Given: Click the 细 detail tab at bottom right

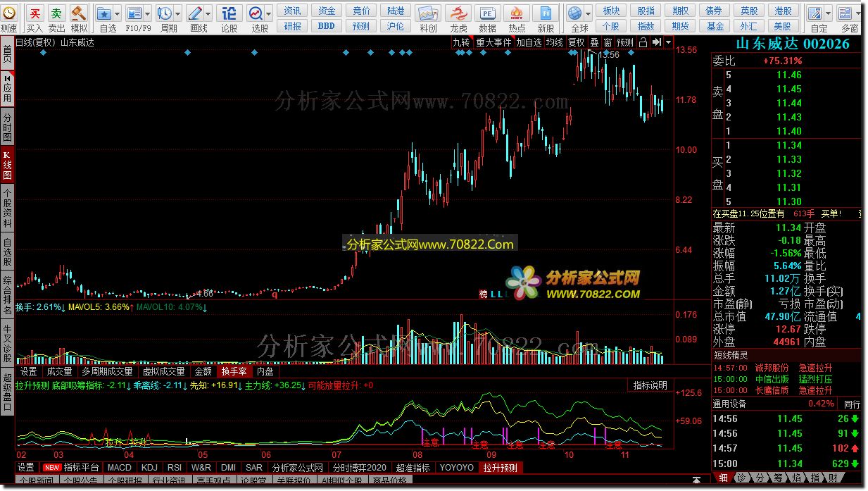Looking at the screenshot, I should [x=723, y=478].
